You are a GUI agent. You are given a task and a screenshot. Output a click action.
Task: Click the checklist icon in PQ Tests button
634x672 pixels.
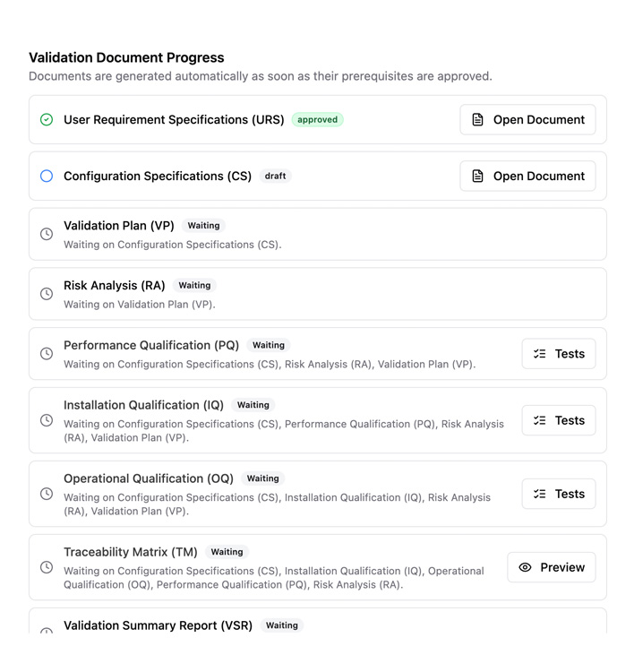539,354
